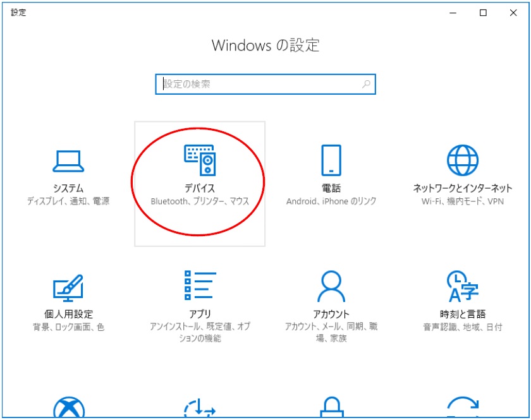The height and width of the screenshot is (420, 531).
Task: Click the Apps list icon
Action: tap(199, 285)
